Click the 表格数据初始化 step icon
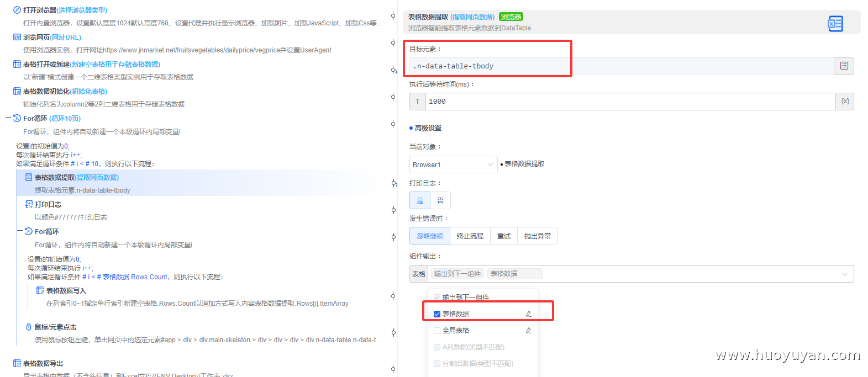Screen dimensions: 868x377 (17, 91)
